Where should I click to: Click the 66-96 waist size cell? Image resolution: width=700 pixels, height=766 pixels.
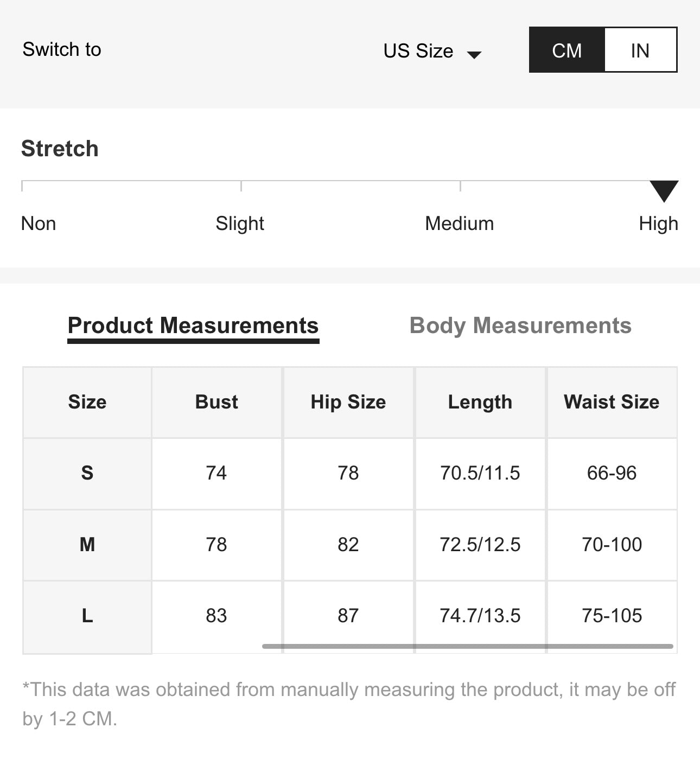[x=611, y=473]
